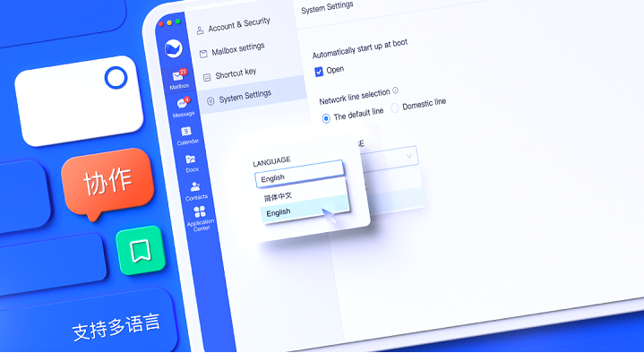This screenshot has width=644, height=353.
Task: Expand the background language dropdown chevron
Action: (x=409, y=156)
